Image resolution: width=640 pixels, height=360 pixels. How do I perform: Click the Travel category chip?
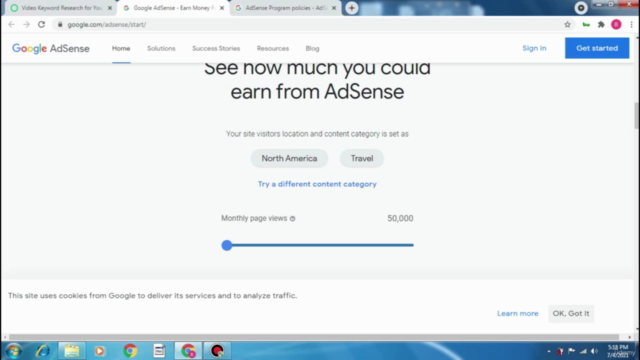[362, 158]
